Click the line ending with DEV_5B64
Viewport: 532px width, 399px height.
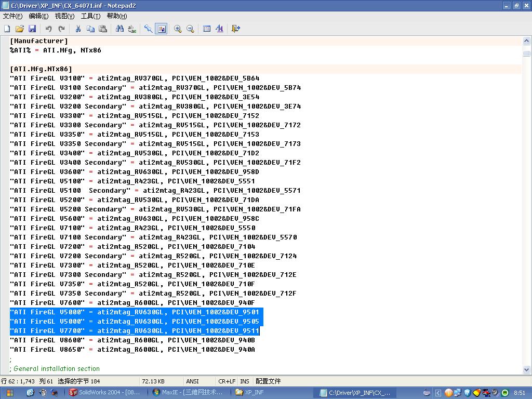[135, 78]
